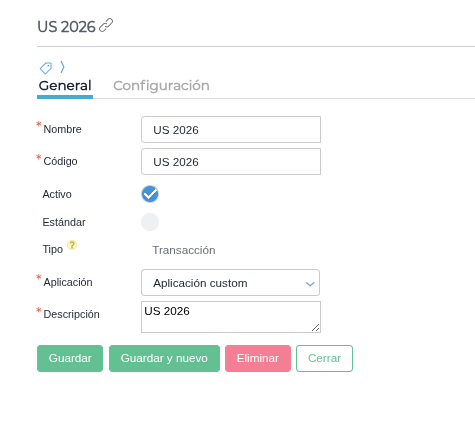Focus the Código input field

[x=231, y=162]
